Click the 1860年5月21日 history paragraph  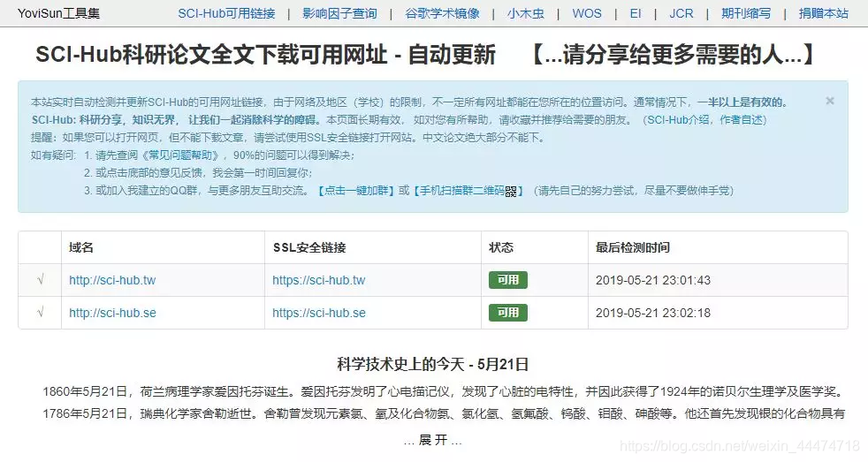click(x=444, y=391)
